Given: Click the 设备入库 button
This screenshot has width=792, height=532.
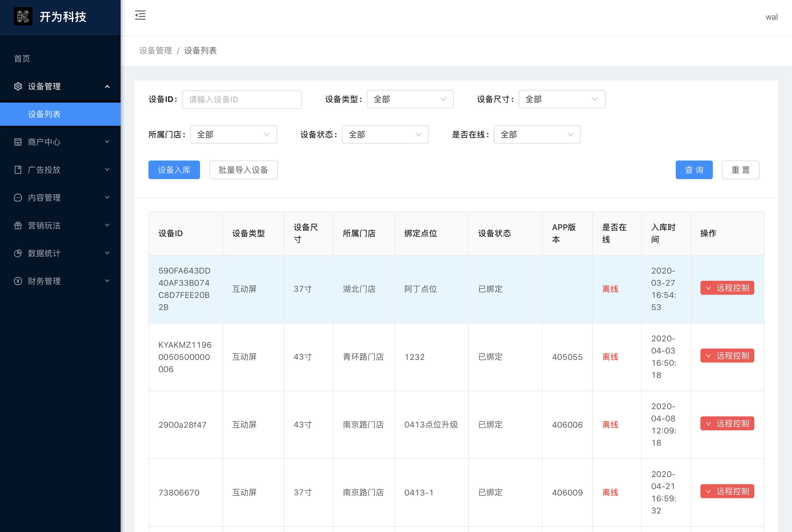Looking at the screenshot, I should coord(174,170).
